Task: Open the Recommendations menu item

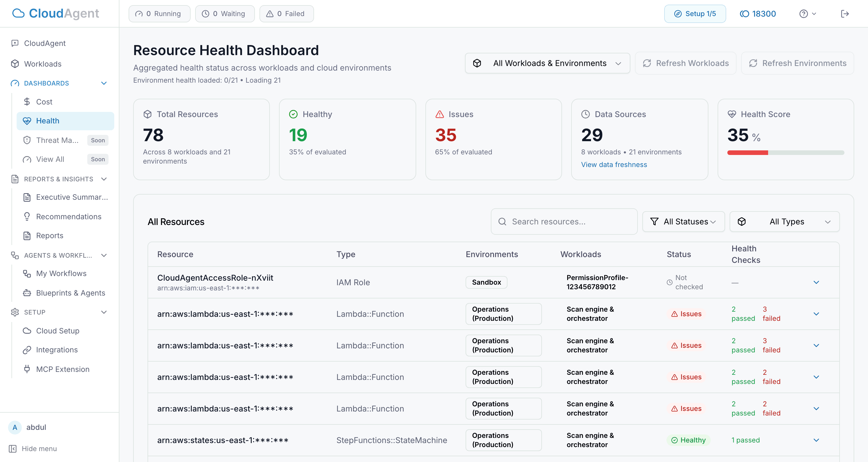Action: tap(68, 216)
